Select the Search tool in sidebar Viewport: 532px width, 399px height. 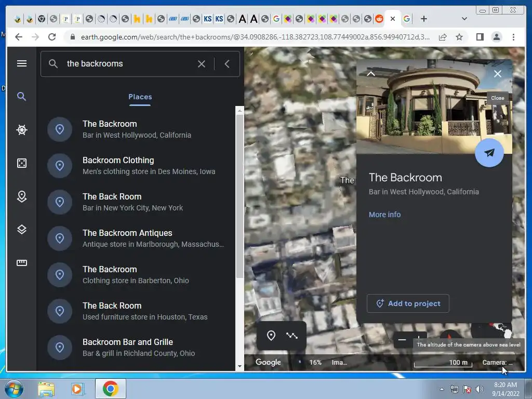pos(22,96)
